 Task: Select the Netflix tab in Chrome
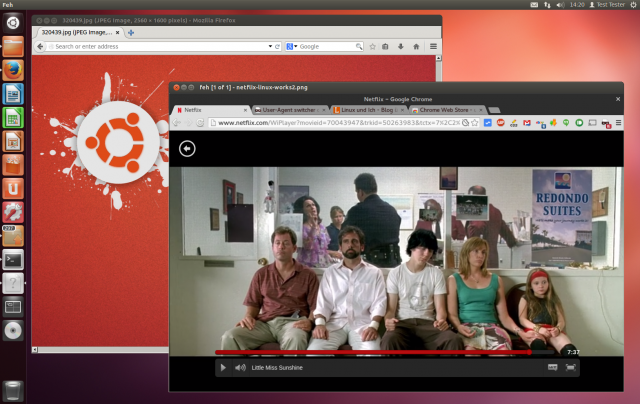coord(209,110)
